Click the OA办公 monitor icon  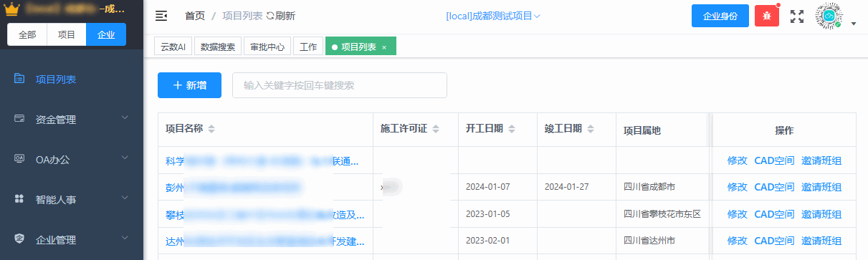(19, 159)
